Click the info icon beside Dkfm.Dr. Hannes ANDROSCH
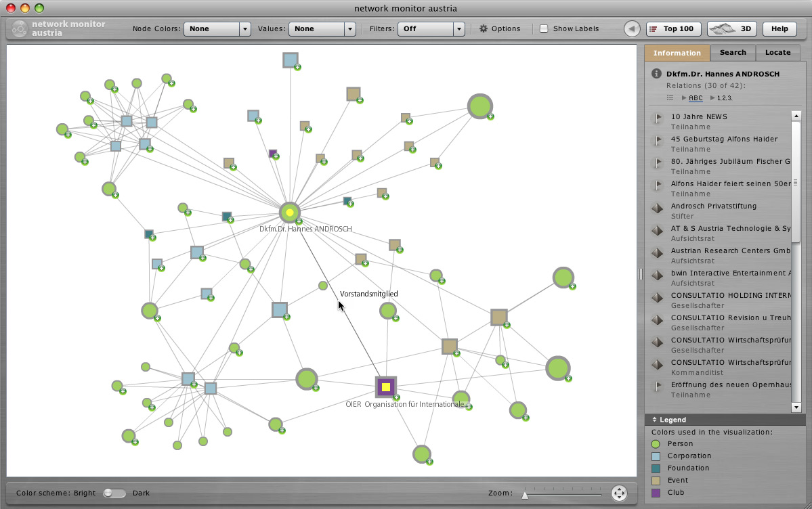Viewport: 812px width, 509px height. pos(656,74)
